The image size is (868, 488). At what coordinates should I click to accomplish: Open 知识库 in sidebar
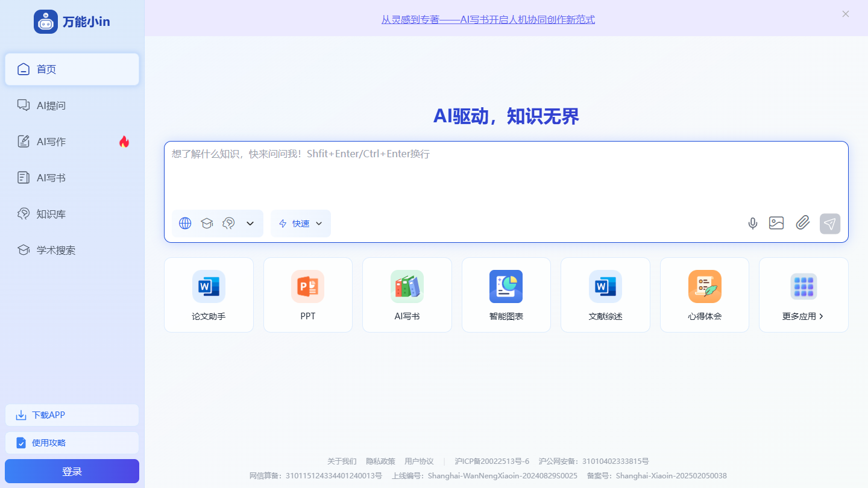pyautogui.click(x=72, y=214)
